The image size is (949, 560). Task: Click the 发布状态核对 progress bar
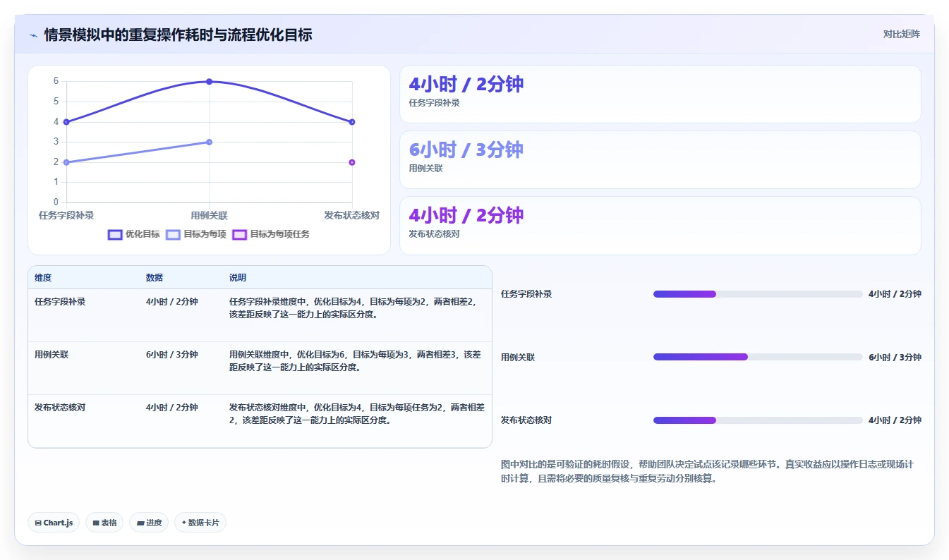(758, 420)
